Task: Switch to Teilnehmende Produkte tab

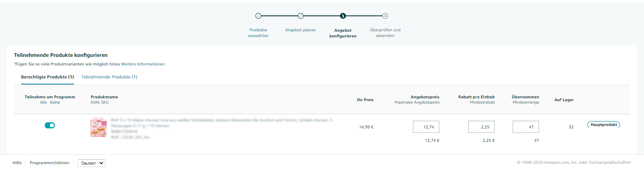Action: click(x=109, y=77)
